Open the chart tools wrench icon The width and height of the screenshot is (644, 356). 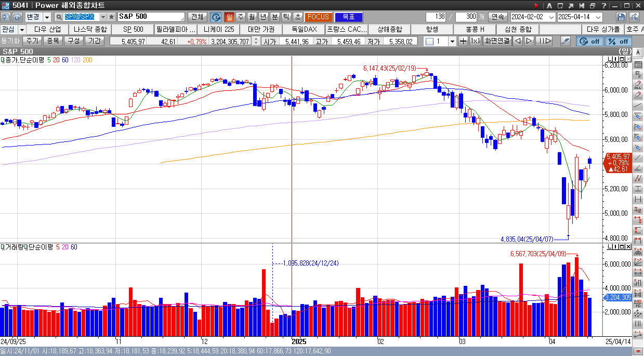tap(634, 17)
